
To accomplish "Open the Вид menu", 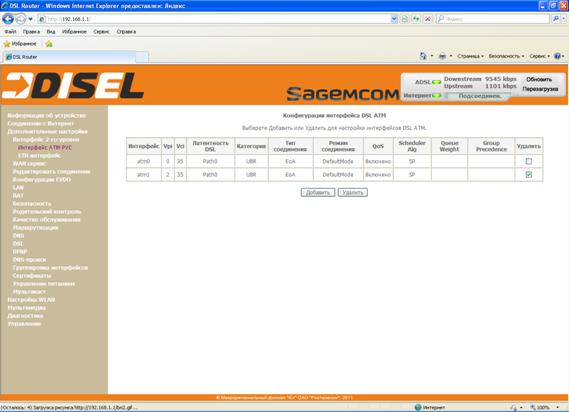I will (x=51, y=32).
